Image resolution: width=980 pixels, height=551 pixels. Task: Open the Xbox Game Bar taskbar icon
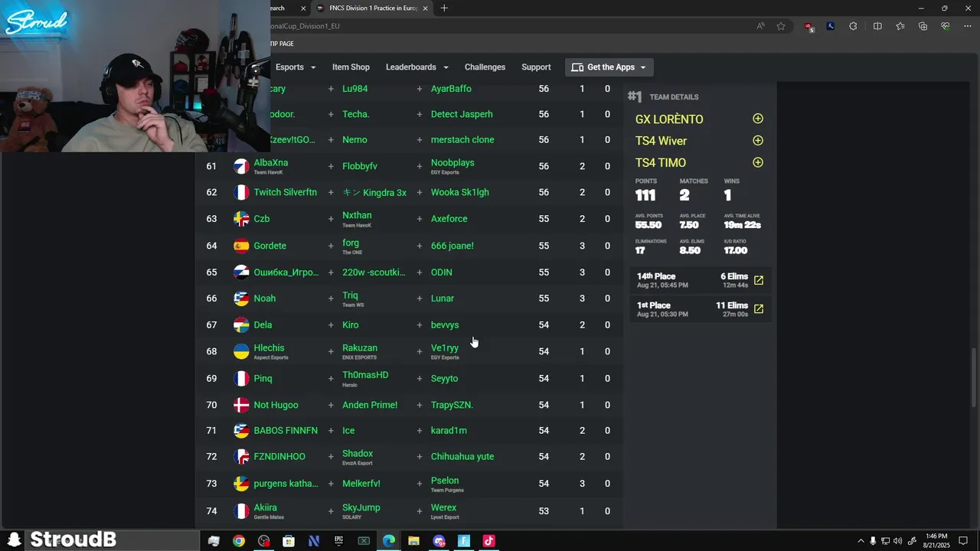tap(364, 541)
